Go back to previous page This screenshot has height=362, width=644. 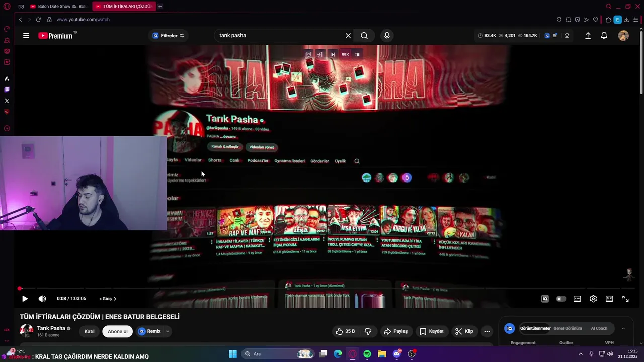click(x=20, y=20)
